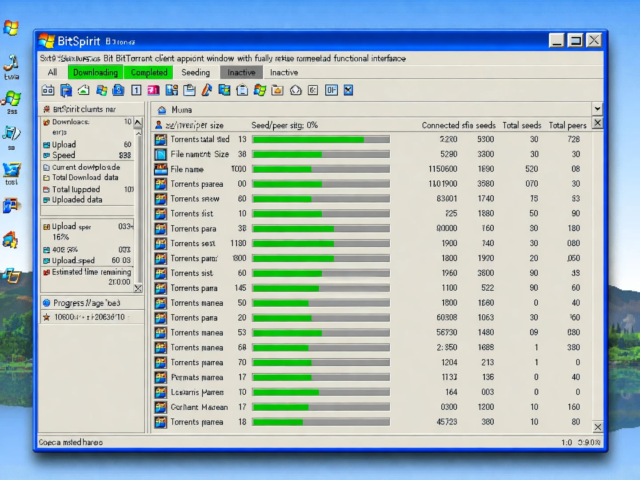This screenshot has width=640, height=480.
Task: Click progress bar in 'Torrents tatal sled' row
Action: coord(321,140)
